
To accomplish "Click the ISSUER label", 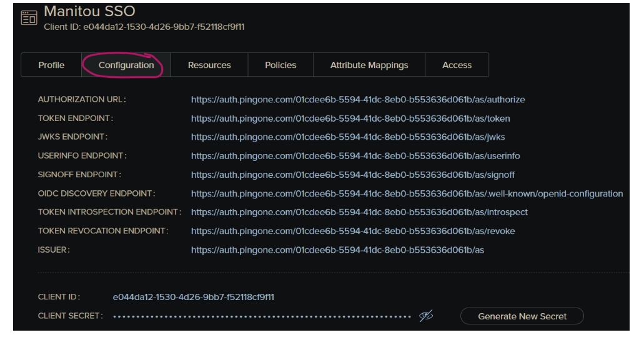I will point(54,250).
